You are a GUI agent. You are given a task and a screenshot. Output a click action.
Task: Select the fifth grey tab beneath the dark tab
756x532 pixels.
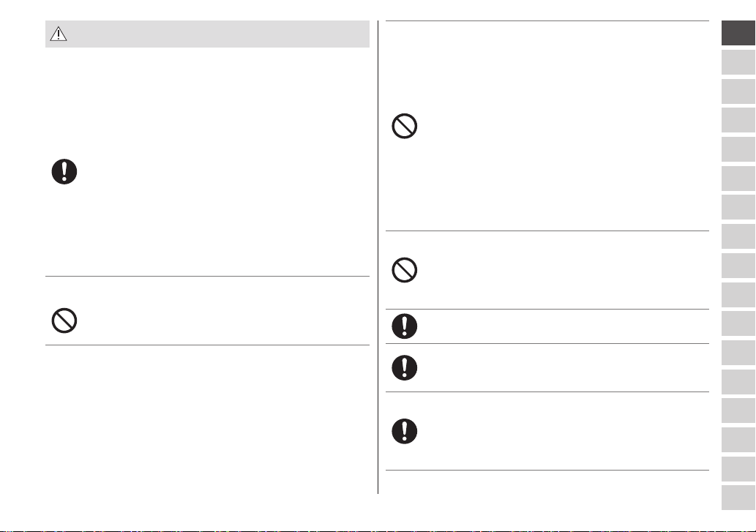(738, 179)
